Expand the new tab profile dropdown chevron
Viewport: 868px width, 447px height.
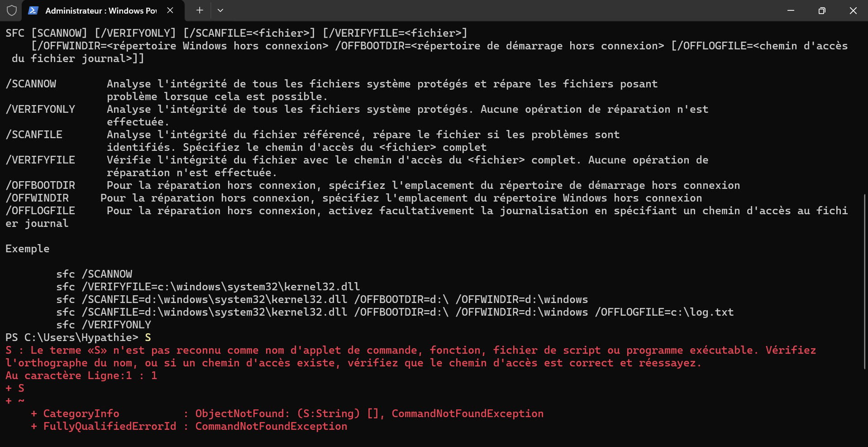[x=220, y=10]
